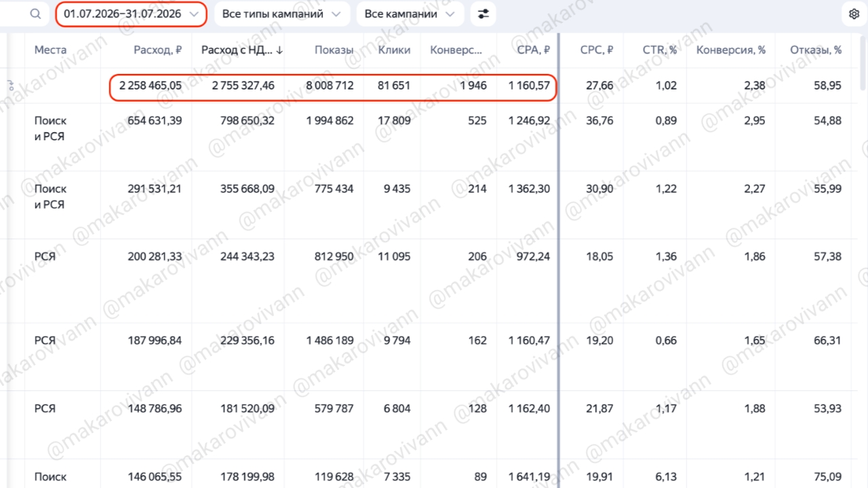Select total conversion rate 2,38

(755, 86)
